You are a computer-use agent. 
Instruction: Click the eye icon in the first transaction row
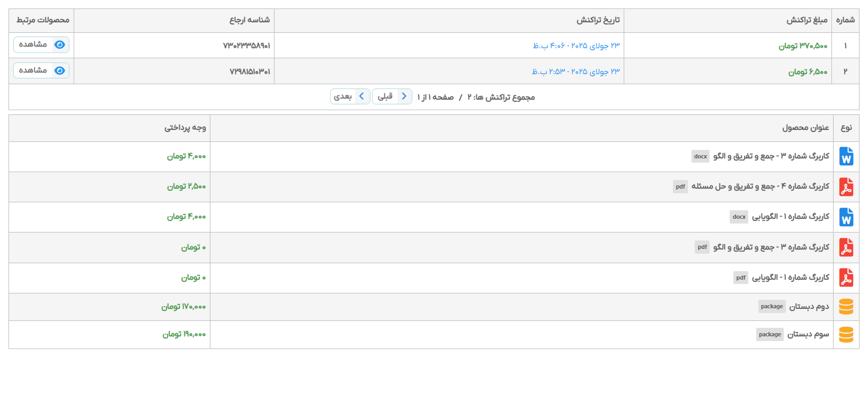[60, 44]
